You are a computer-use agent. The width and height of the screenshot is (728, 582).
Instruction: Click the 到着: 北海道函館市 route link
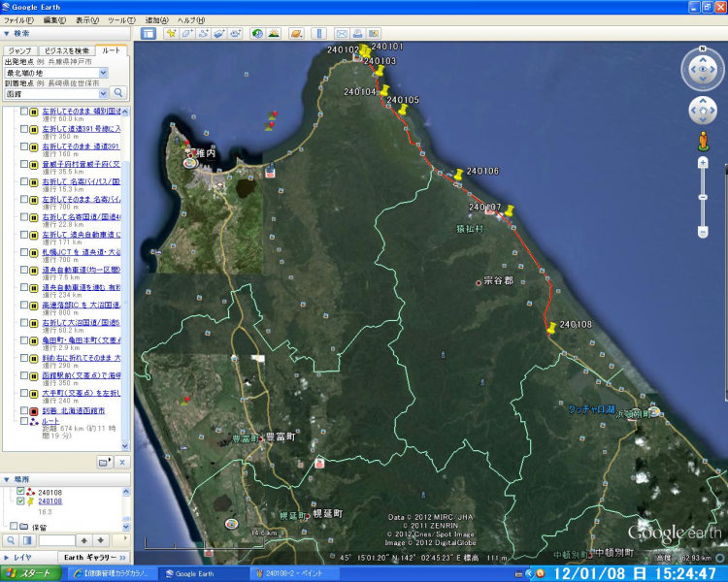pyautogui.click(x=76, y=411)
